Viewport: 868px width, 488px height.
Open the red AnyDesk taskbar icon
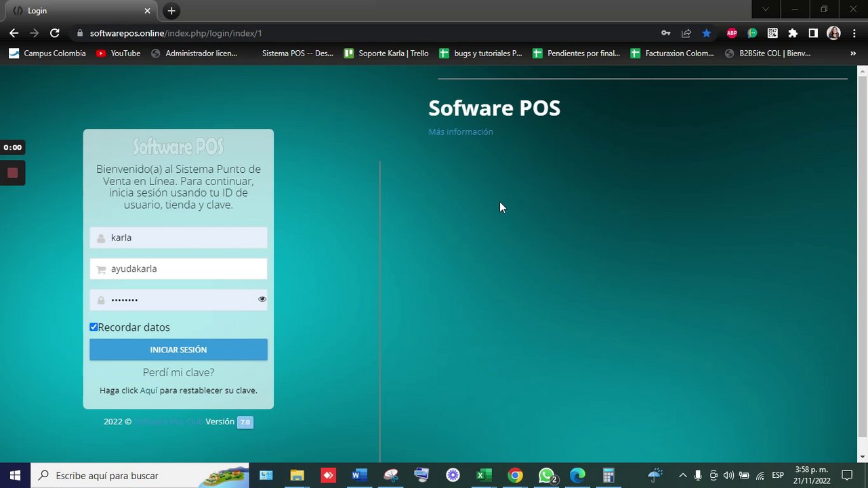coord(328,475)
